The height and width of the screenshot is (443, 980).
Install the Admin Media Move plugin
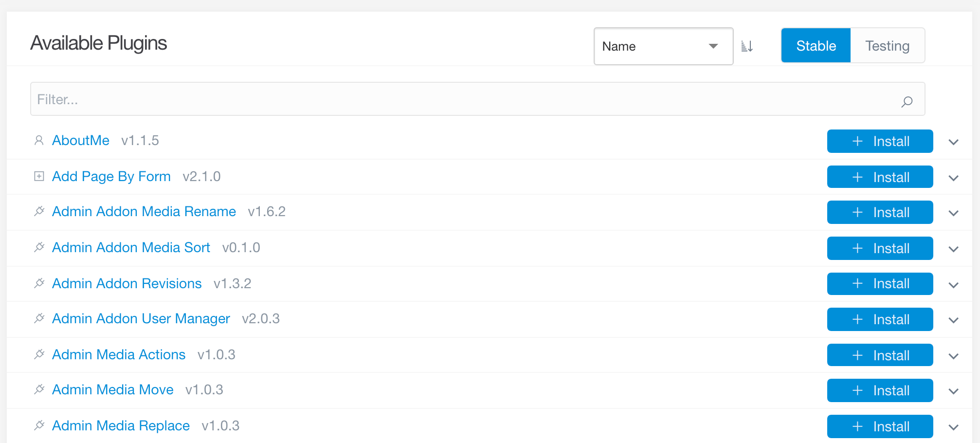(x=880, y=390)
